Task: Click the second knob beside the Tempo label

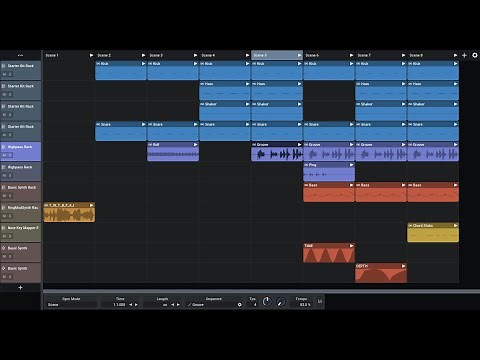Action: pos(281,302)
